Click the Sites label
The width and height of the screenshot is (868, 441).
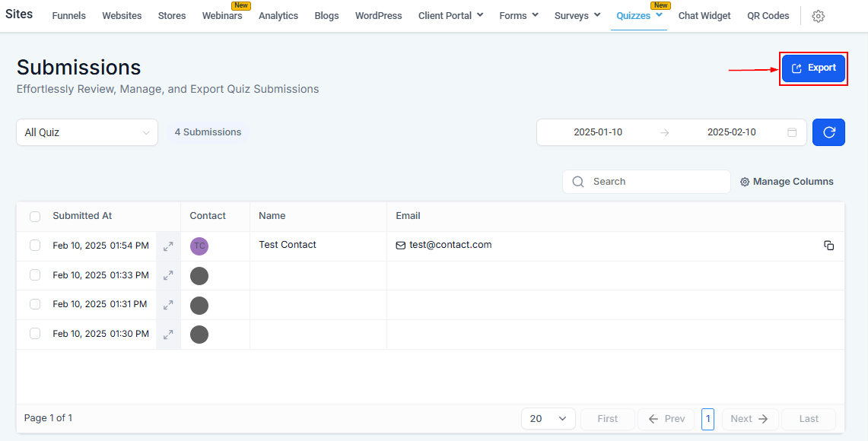(x=19, y=14)
